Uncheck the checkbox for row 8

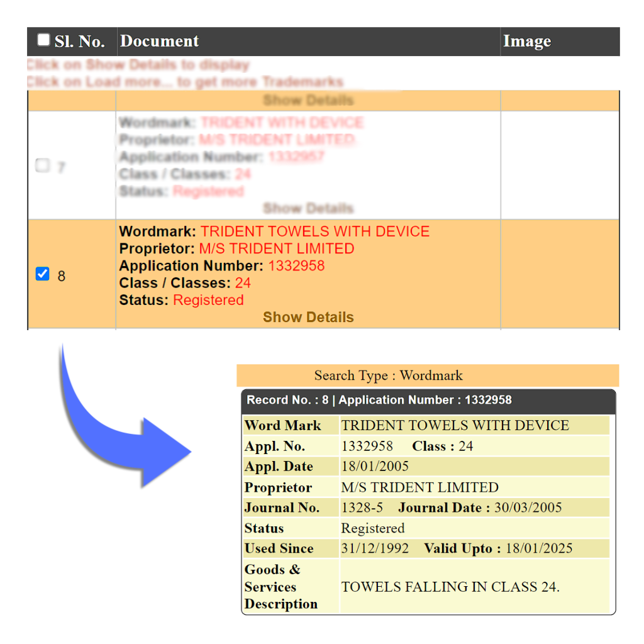[x=42, y=274]
